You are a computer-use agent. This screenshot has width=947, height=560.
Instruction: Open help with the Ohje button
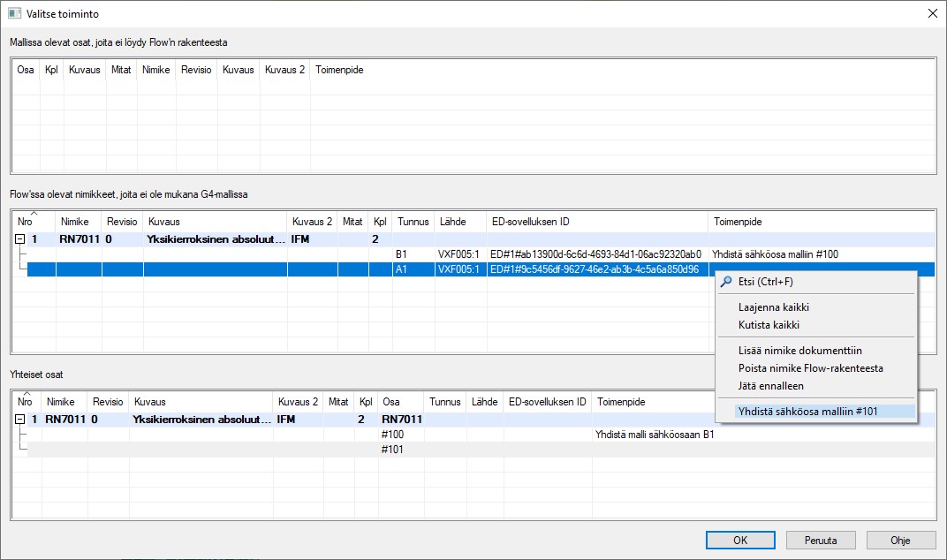(900, 540)
